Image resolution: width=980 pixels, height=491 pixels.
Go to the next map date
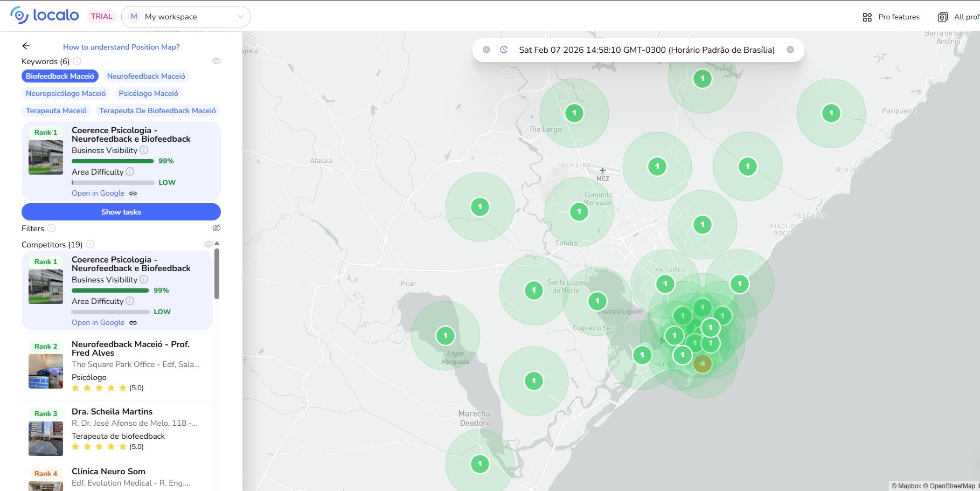click(x=790, y=50)
